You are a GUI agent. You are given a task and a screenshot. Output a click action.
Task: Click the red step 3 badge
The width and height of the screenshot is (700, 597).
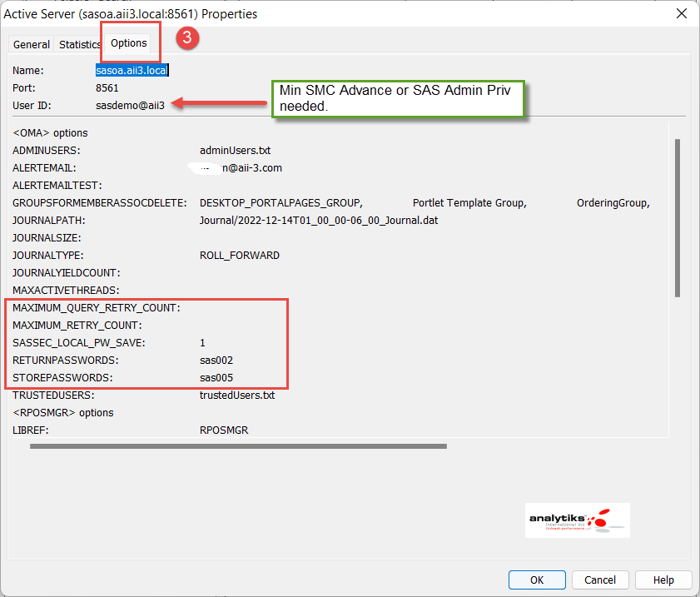coord(186,38)
